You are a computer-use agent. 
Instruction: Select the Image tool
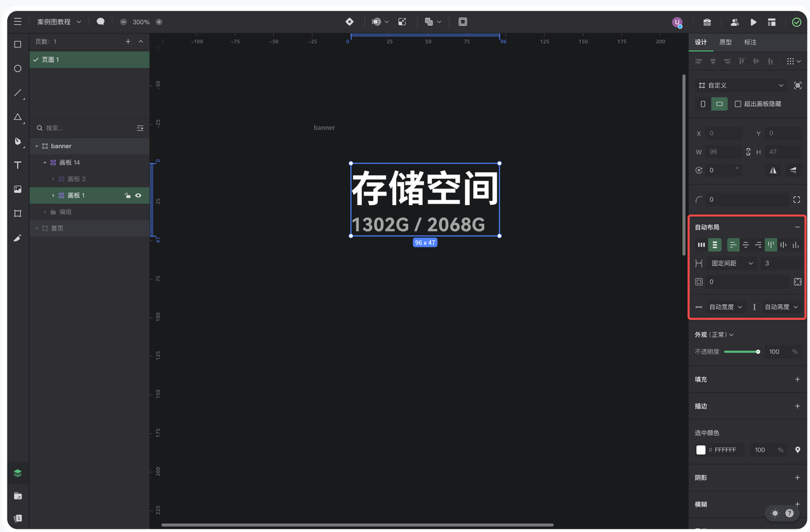(x=18, y=189)
